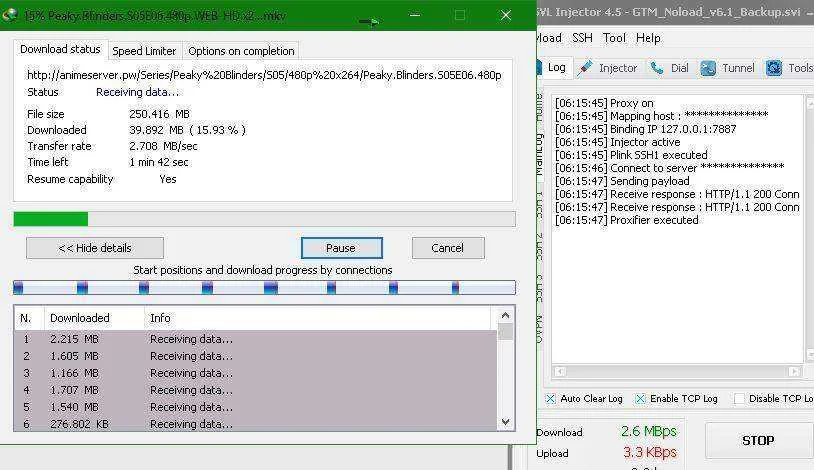Screen dimensions: 814x470
Task: Click the transfer rate value 2.708 MB/sec
Action: tap(163, 146)
